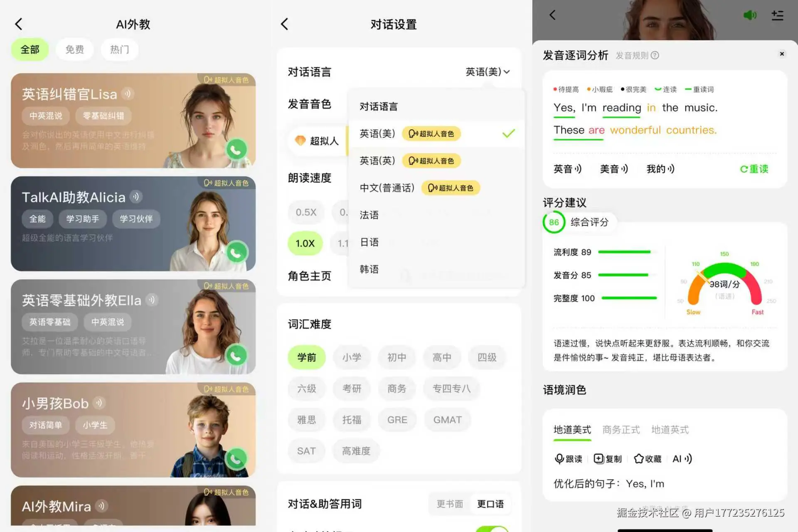The height and width of the screenshot is (532, 798).
Task: Choose 日语 from the language dropdown
Action: [x=369, y=242]
